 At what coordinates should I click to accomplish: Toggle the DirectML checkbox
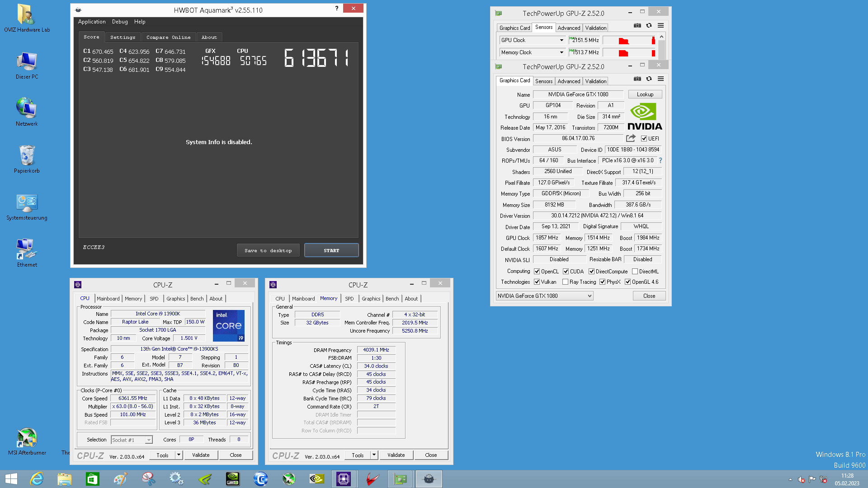pyautogui.click(x=635, y=272)
